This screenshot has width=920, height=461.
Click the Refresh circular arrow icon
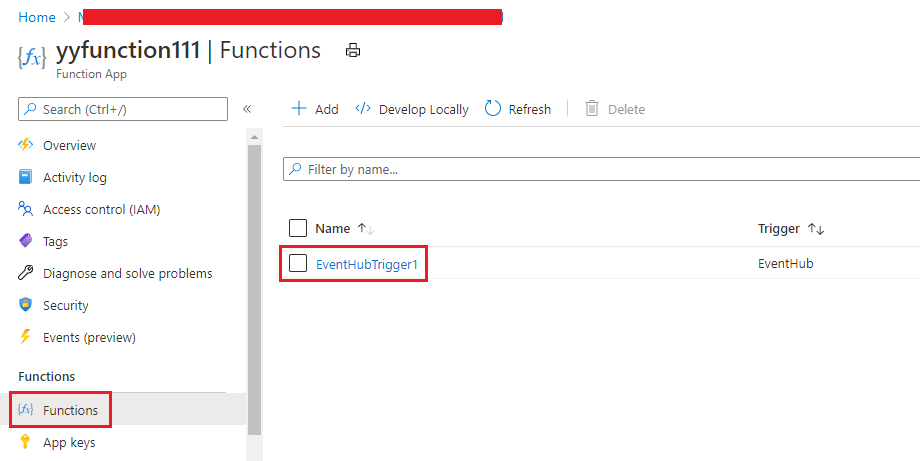tap(493, 109)
